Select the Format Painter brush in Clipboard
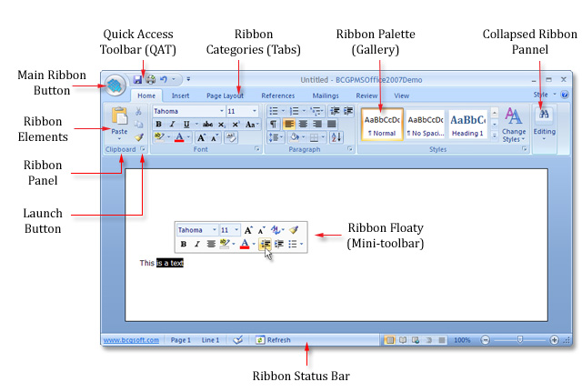Image resolution: width=582 pixels, height=392 pixels. pyautogui.click(x=139, y=137)
